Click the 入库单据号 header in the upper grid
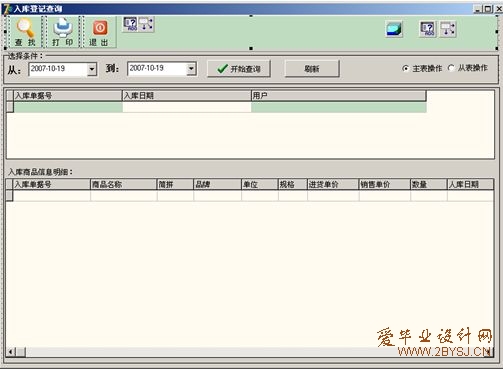Screen dimensions: 503x370 (x=68, y=96)
